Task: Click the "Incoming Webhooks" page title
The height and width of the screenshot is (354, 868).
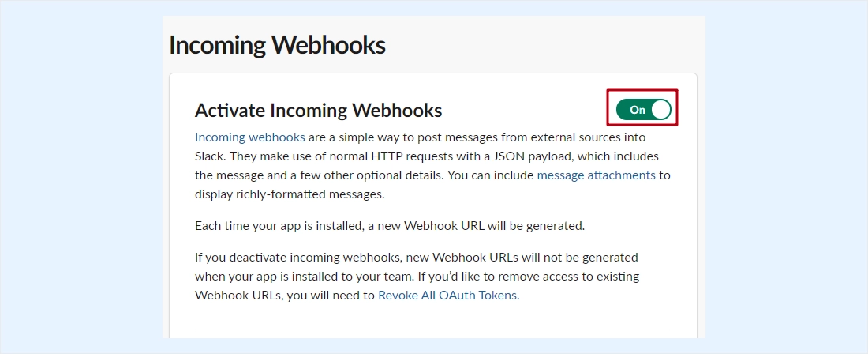Action: (277, 44)
